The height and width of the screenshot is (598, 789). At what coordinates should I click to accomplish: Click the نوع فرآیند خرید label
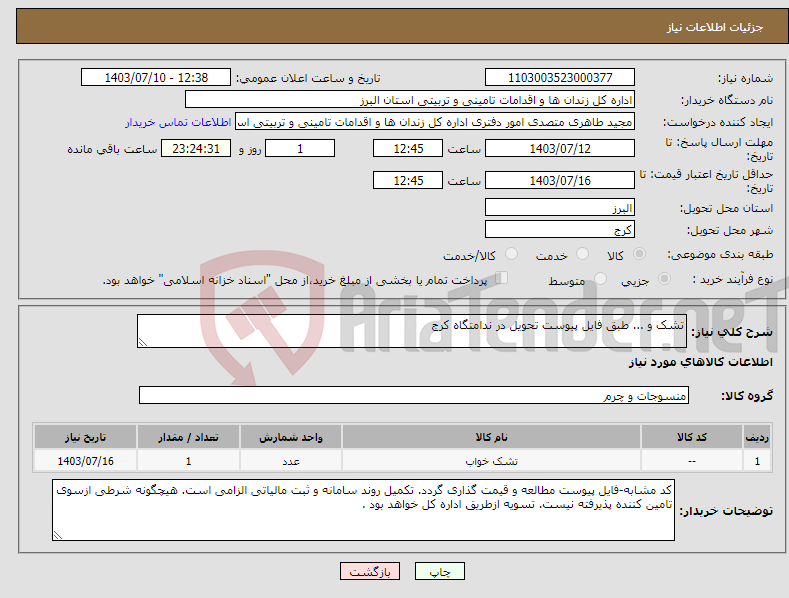pos(733,279)
